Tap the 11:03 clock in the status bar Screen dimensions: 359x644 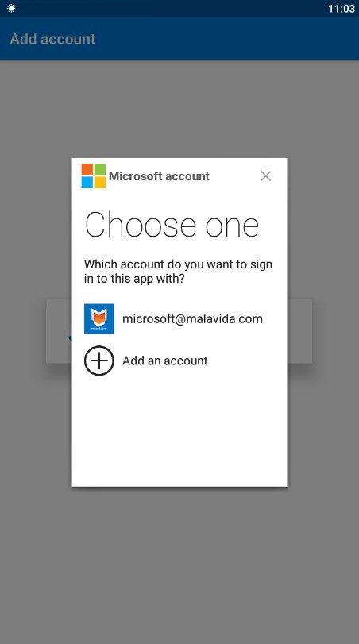point(342,9)
